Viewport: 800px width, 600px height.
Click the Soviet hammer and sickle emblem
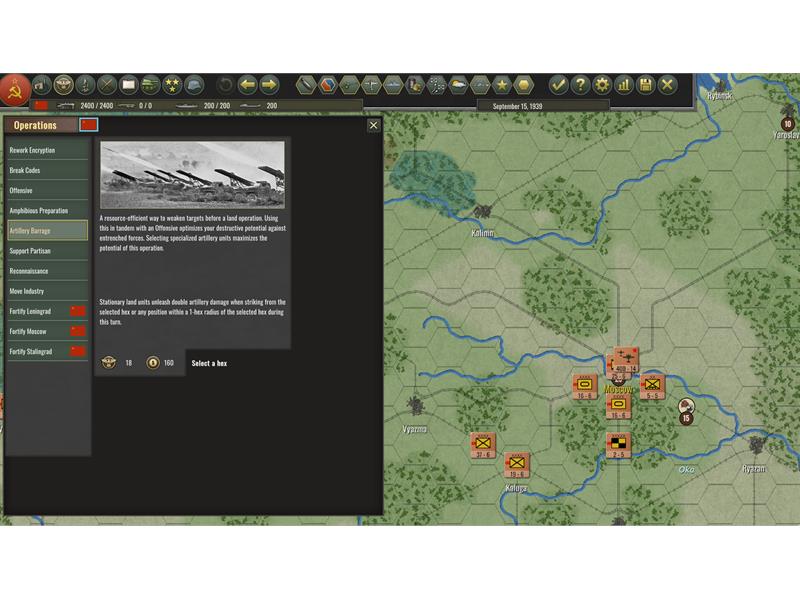14,88
